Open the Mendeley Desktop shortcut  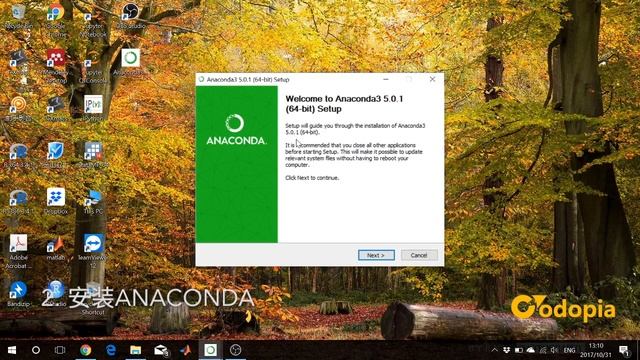[x=56, y=65]
